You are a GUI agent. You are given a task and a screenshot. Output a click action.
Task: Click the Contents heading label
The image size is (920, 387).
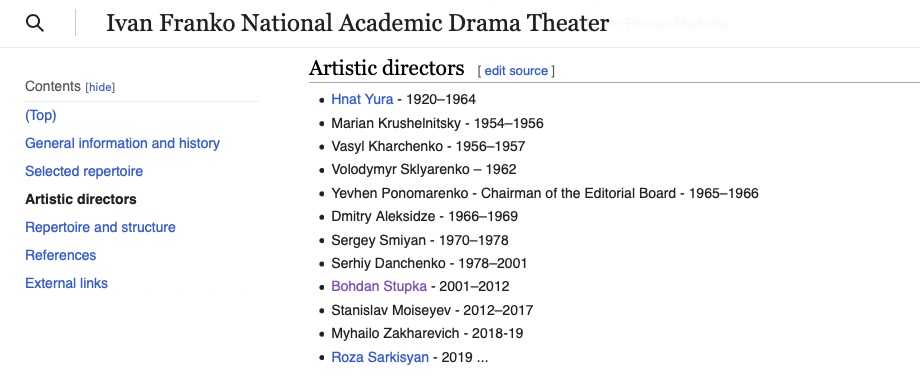pyautogui.click(x=53, y=86)
